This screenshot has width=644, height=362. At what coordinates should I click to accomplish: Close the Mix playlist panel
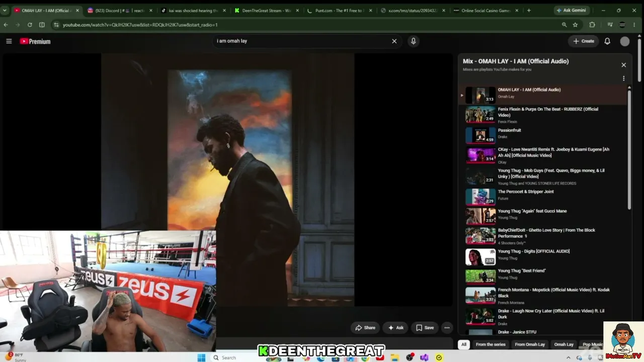[x=623, y=65]
